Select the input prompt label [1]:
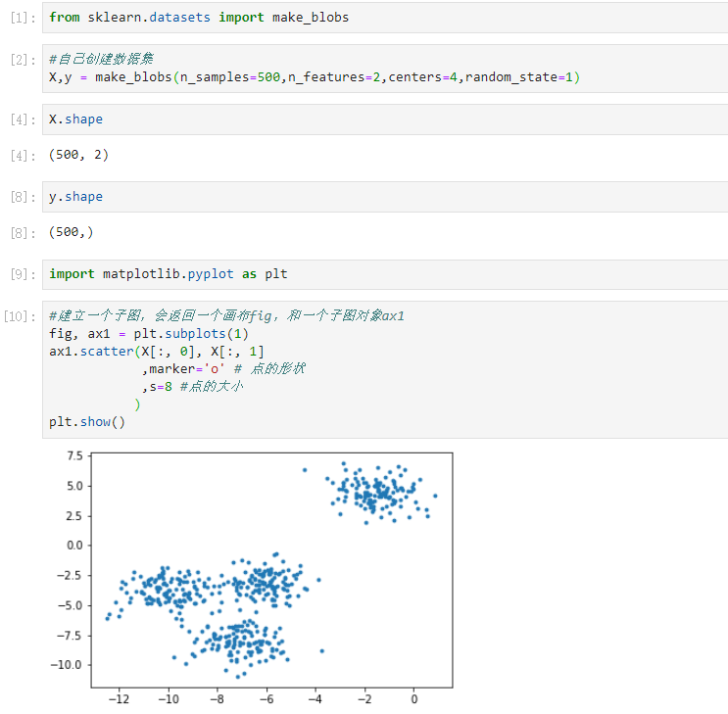Screen dimensions: 728x714 [24, 18]
